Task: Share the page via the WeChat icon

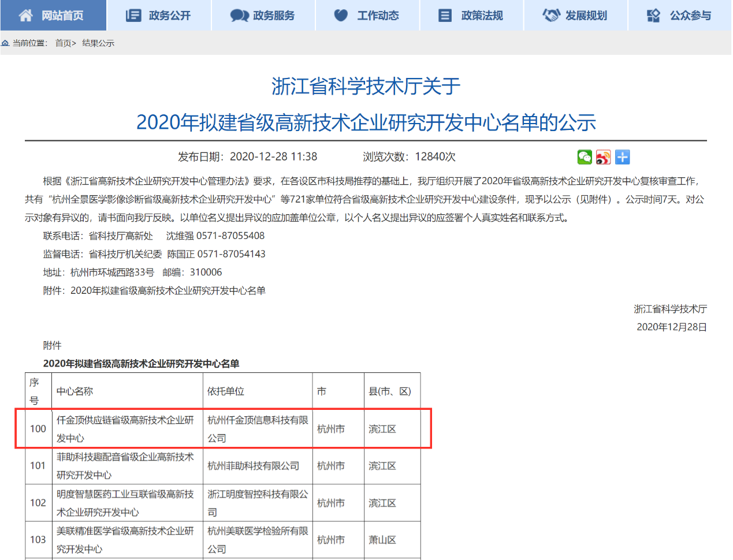Action: coord(585,157)
